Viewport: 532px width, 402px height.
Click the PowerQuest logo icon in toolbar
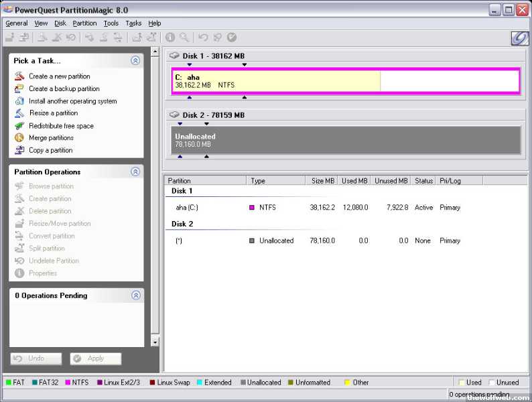[x=520, y=38]
